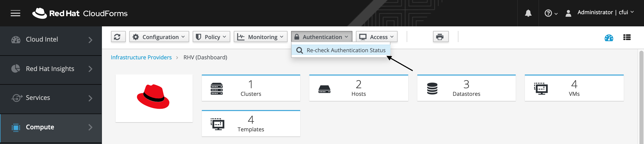The image size is (644, 144).
Task: Open Red Hat Insights sidebar section
Action: coord(51,70)
